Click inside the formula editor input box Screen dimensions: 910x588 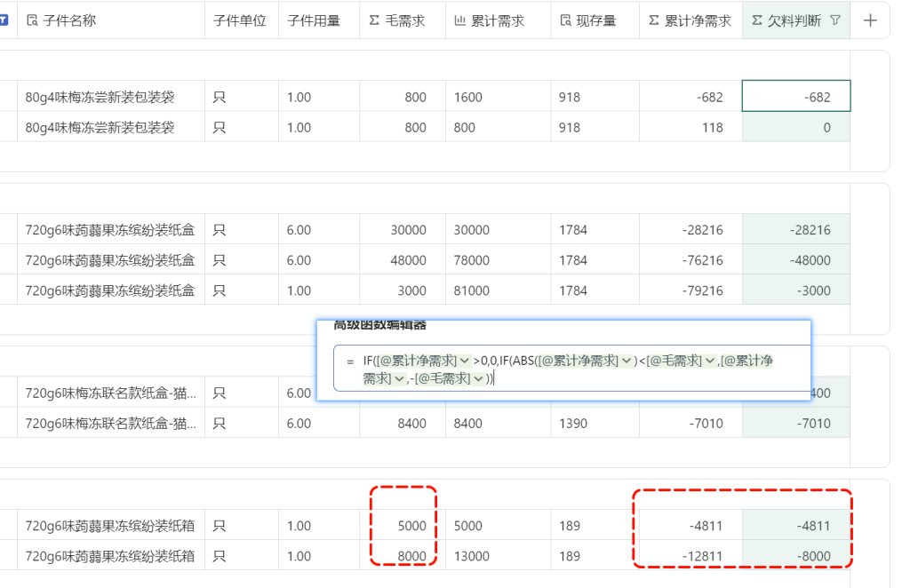571,369
